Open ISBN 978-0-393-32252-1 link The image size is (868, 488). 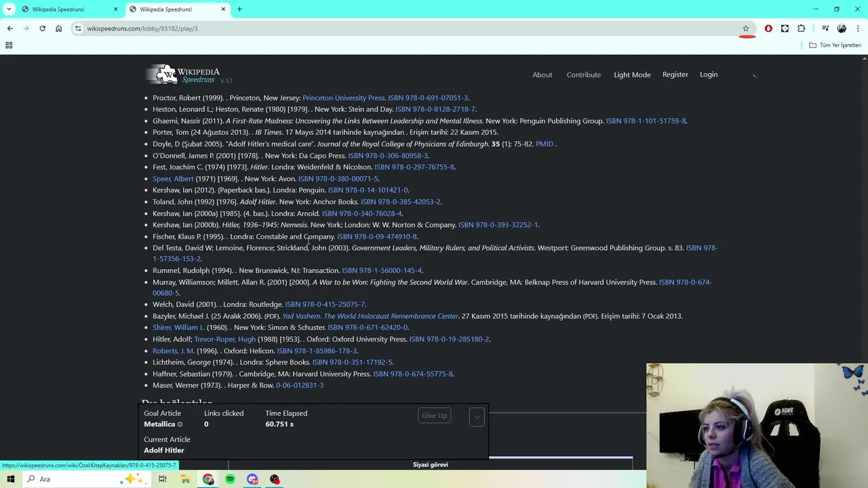[x=498, y=225]
